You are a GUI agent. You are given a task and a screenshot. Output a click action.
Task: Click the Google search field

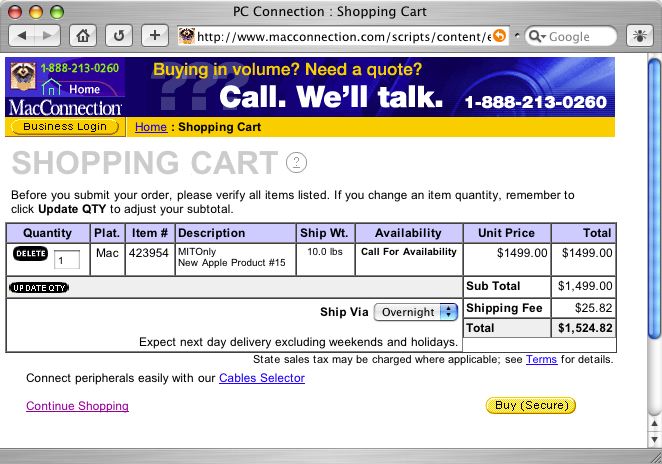(571, 36)
